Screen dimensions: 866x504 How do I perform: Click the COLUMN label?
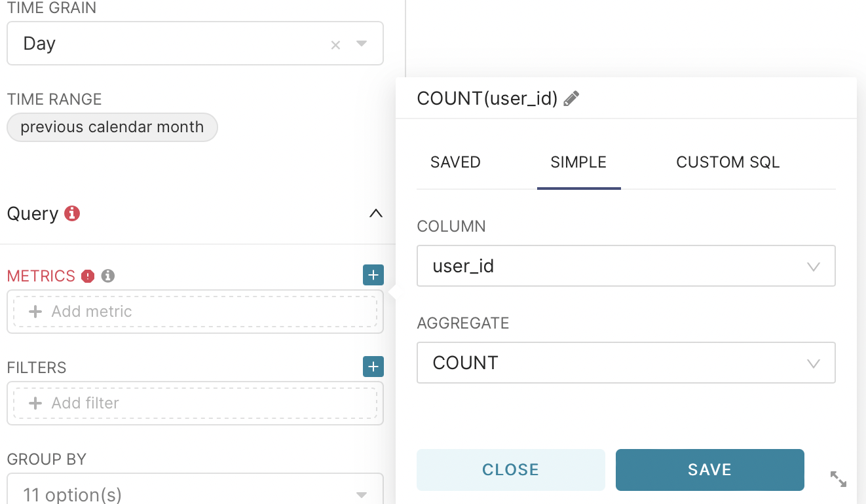click(x=451, y=226)
